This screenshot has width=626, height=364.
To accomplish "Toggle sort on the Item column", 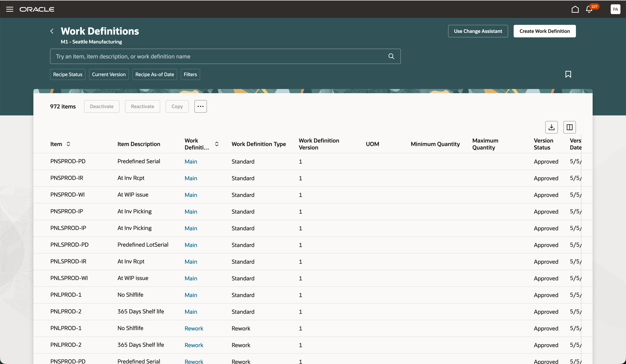I will click(68, 144).
